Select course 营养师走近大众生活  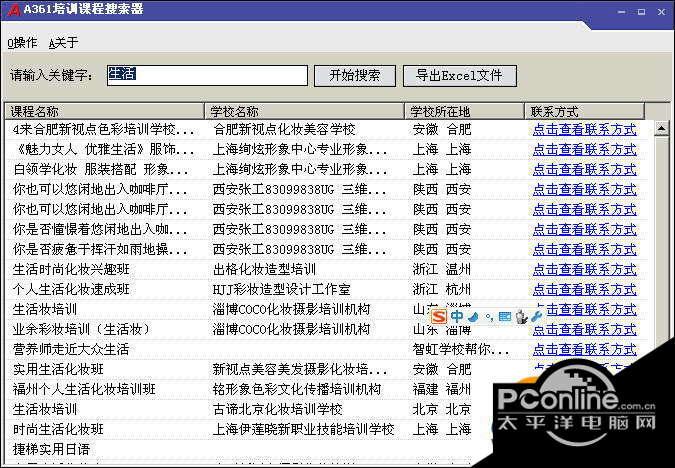[71, 350]
